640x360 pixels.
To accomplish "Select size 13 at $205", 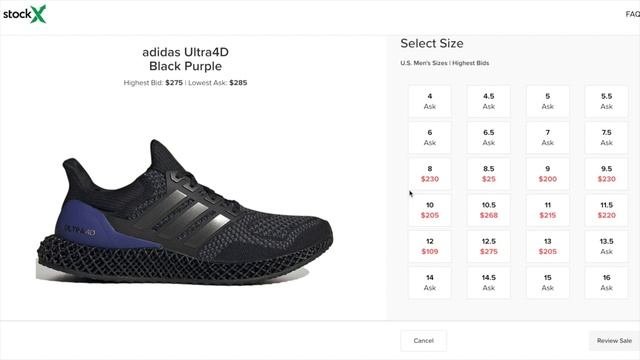I will [x=548, y=247].
